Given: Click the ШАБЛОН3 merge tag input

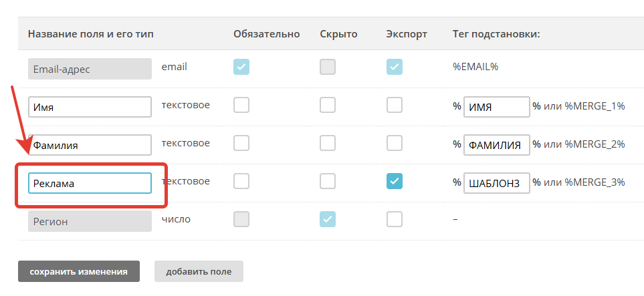Looking at the screenshot, I should point(496,182).
